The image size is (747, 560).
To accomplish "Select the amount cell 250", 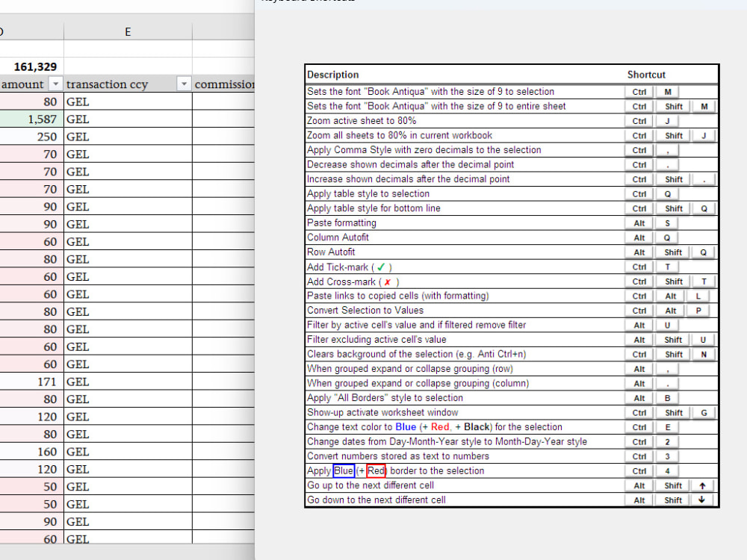I will coord(31,137).
